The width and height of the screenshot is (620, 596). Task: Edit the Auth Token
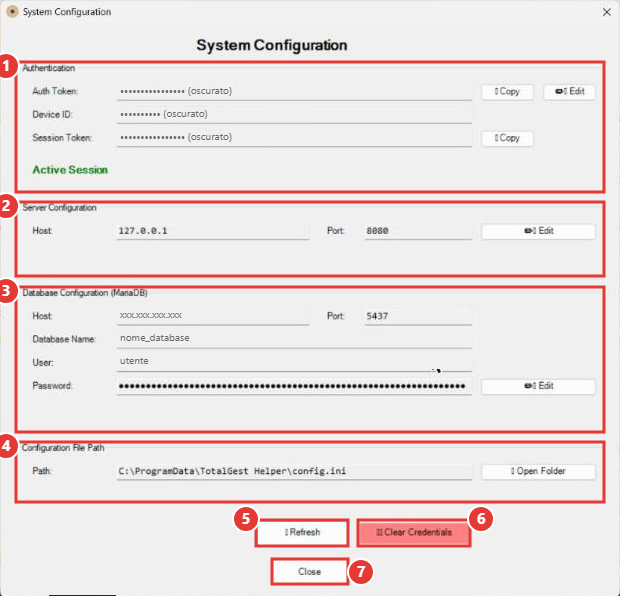click(x=569, y=91)
